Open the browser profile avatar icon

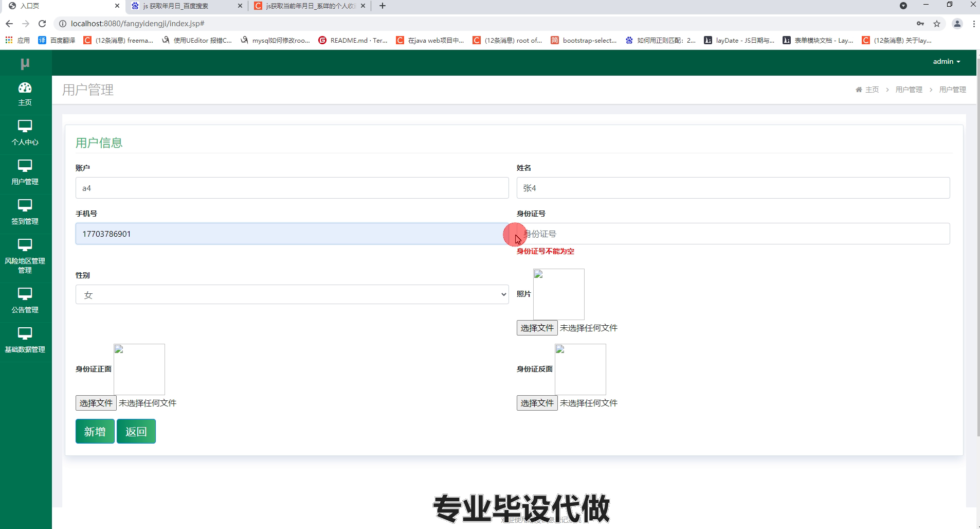coord(957,24)
